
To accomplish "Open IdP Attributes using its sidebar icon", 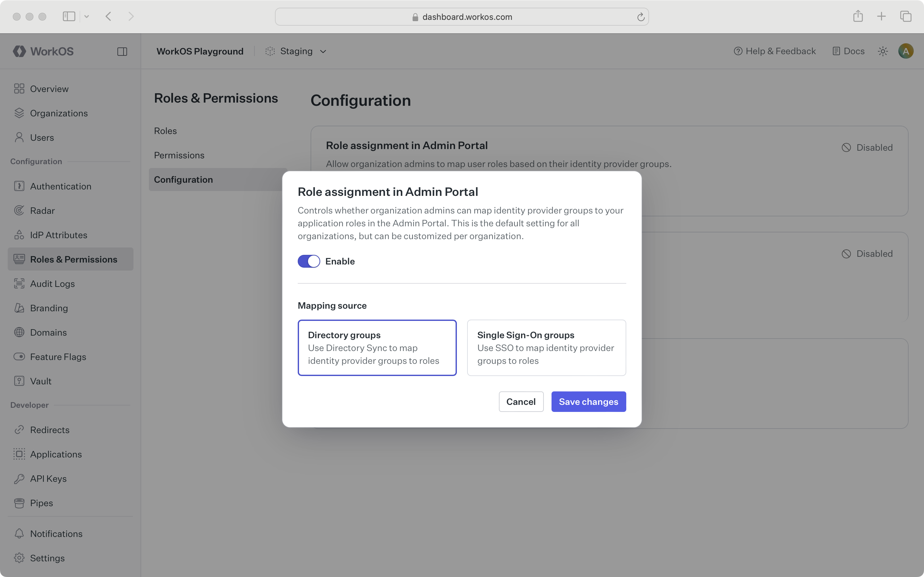I will 19,235.
